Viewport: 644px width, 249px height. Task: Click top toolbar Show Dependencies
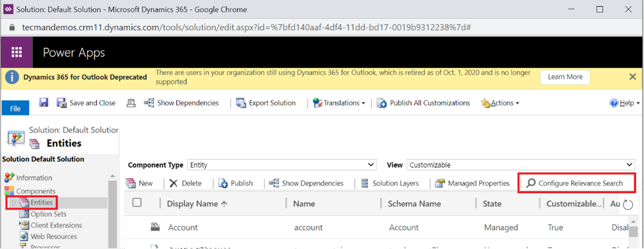pyautogui.click(x=181, y=103)
